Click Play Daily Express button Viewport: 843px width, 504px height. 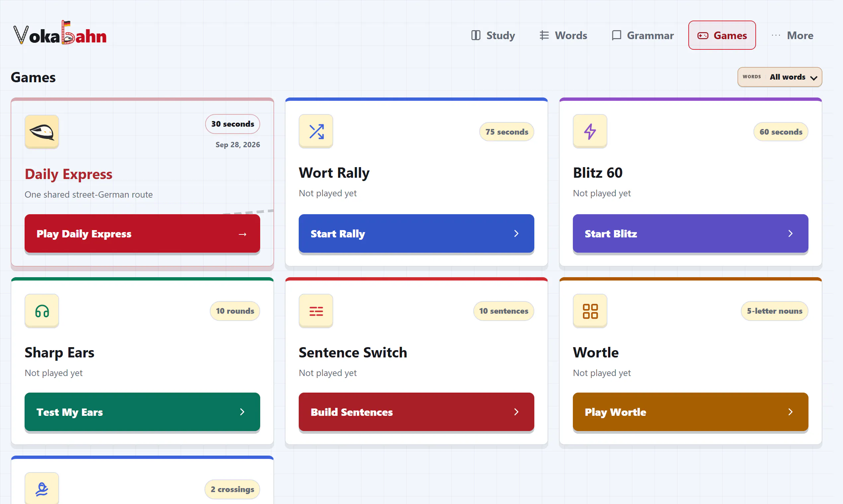point(142,234)
